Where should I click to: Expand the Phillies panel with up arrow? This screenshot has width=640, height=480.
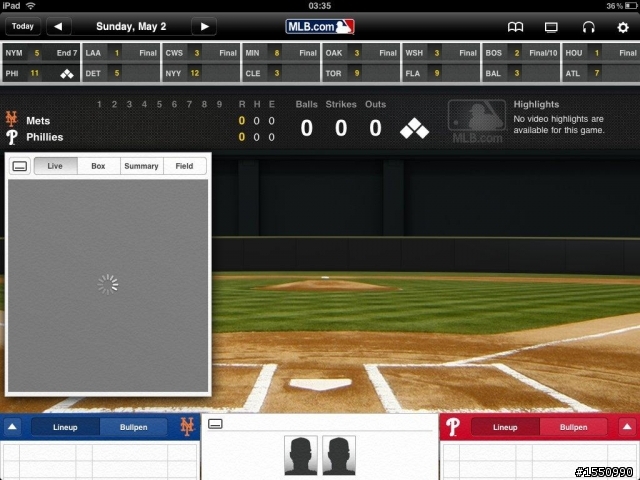pos(627,427)
